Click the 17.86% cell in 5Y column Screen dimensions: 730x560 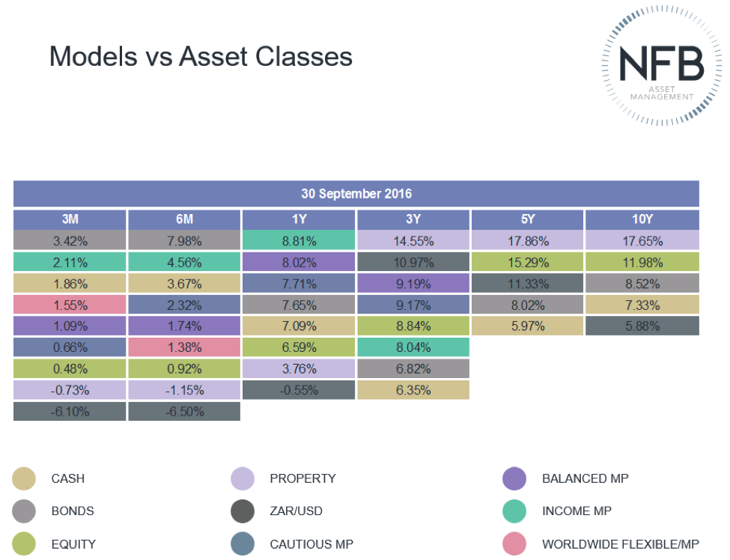527,241
